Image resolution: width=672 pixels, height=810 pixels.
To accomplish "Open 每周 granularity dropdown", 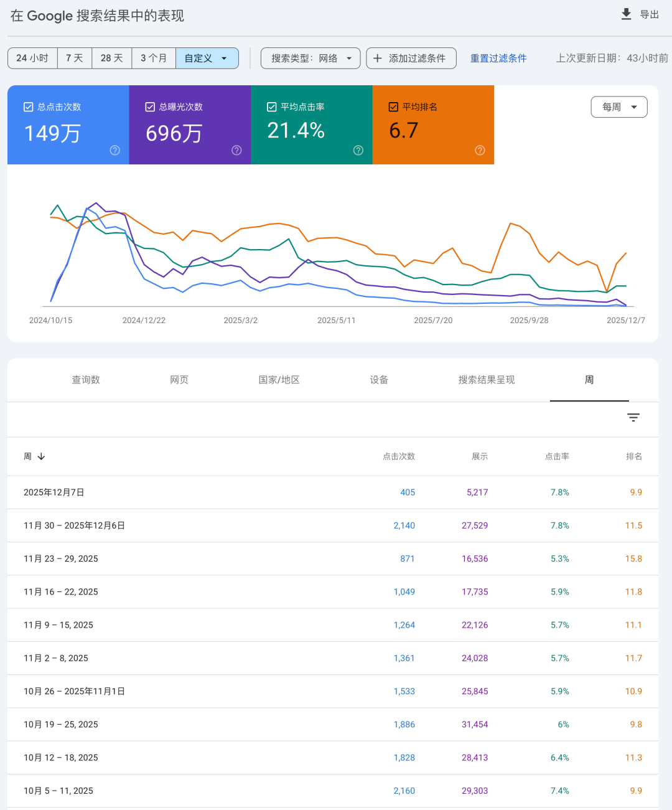I will (x=619, y=107).
